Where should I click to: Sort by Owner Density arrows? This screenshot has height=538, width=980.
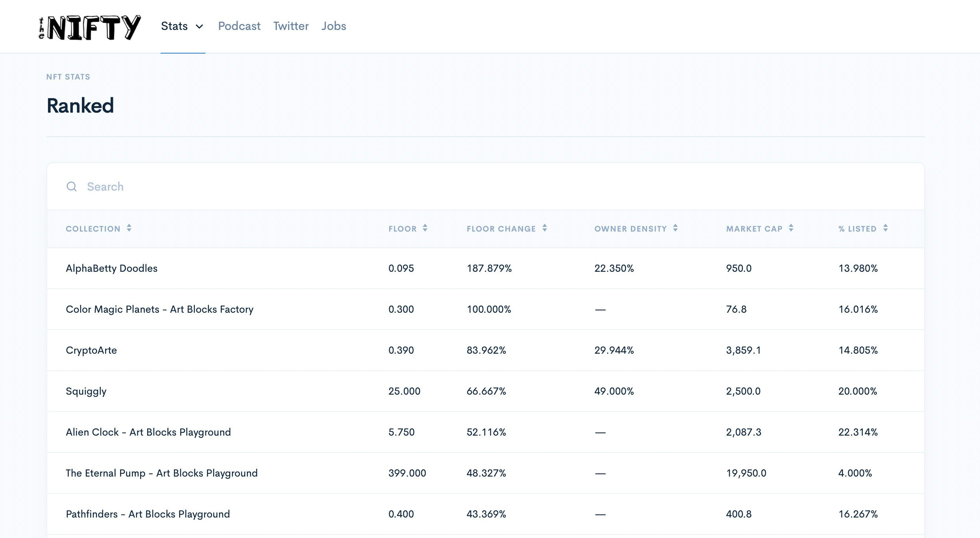[675, 228]
